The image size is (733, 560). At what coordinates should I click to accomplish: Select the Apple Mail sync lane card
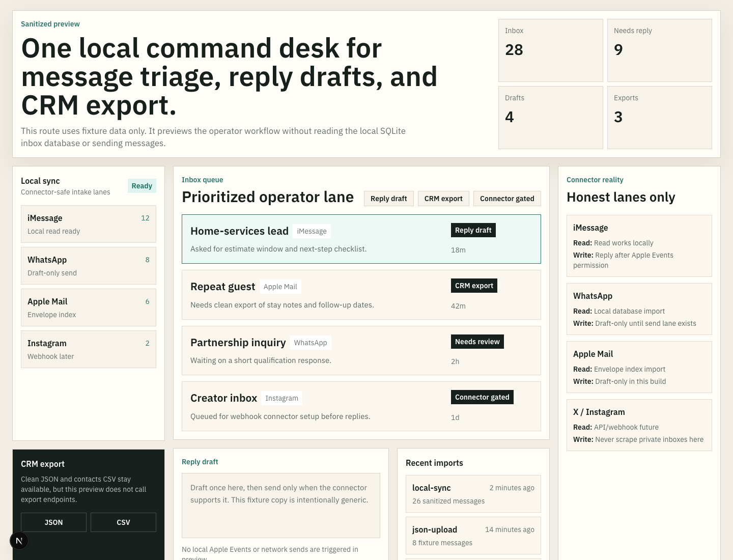click(x=89, y=307)
